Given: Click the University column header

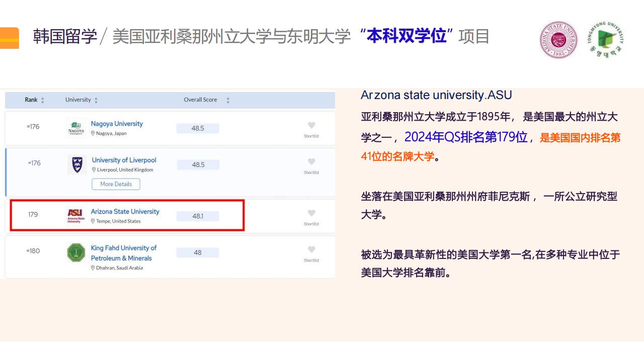Looking at the screenshot, I should [78, 100].
